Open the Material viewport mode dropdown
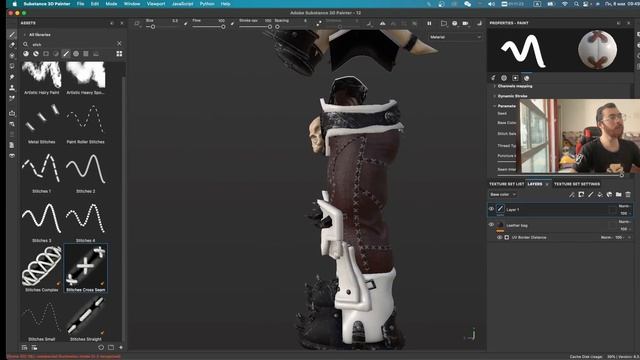Screen dimensions: 640x360 (455, 37)
